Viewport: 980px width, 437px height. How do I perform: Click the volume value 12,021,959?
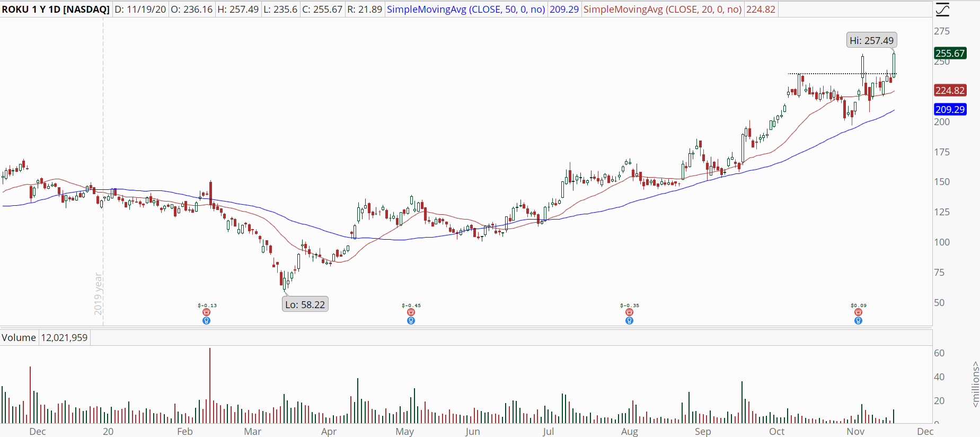[64, 338]
